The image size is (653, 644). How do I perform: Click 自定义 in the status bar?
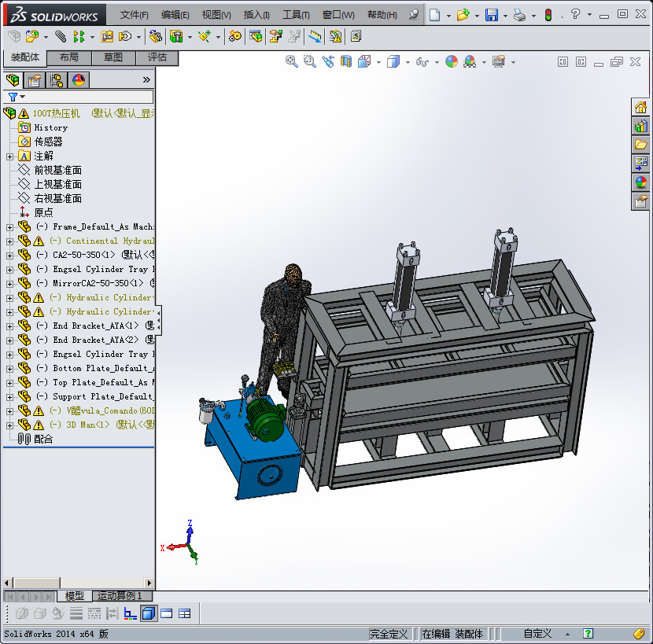click(537, 634)
